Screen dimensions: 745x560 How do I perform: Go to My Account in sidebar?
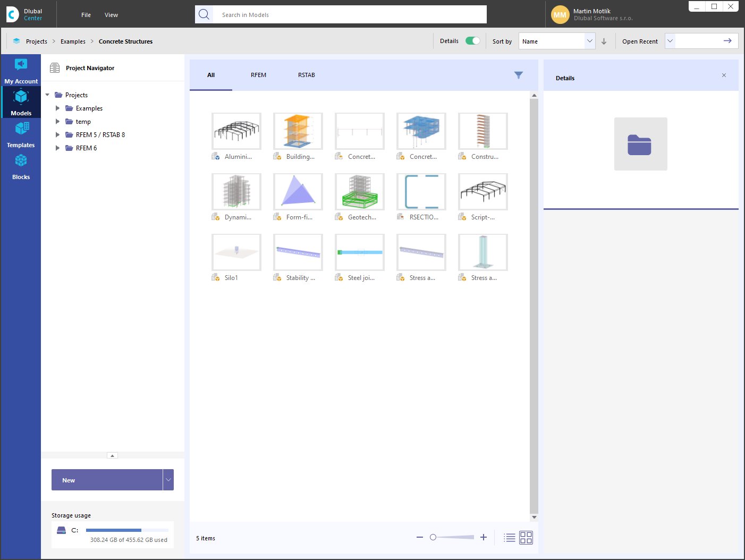pos(21,70)
